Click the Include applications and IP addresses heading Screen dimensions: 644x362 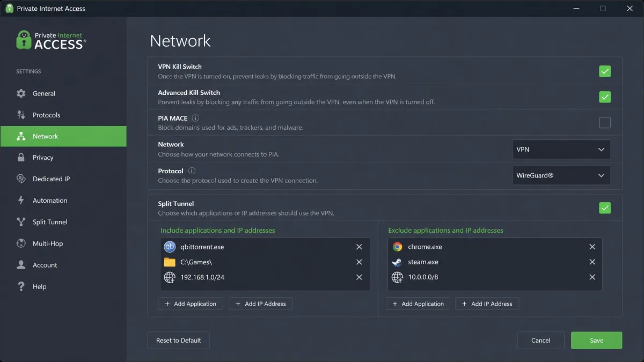tap(218, 231)
